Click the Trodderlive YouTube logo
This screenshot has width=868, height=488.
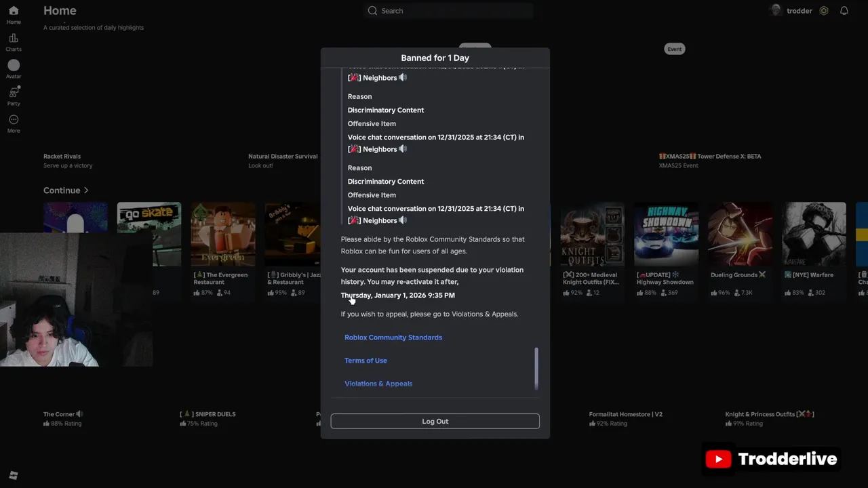pyautogui.click(x=718, y=459)
